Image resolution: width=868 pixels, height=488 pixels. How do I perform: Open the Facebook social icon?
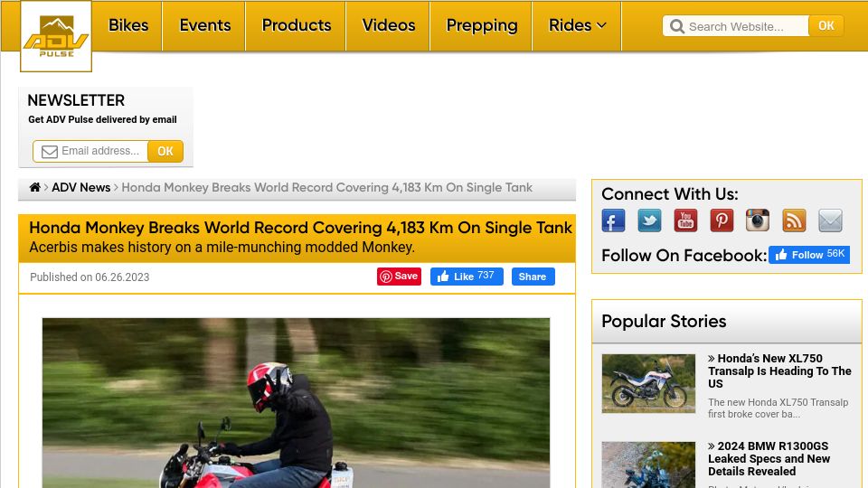coord(613,221)
